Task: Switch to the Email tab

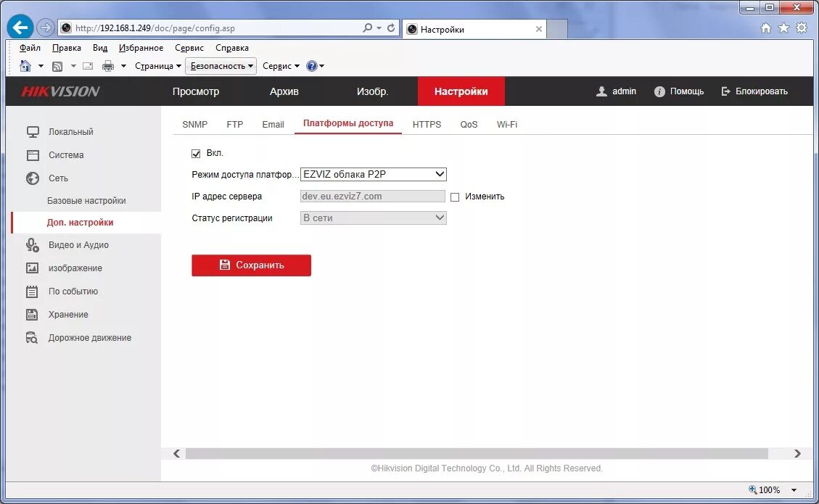Action: [273, 124]
